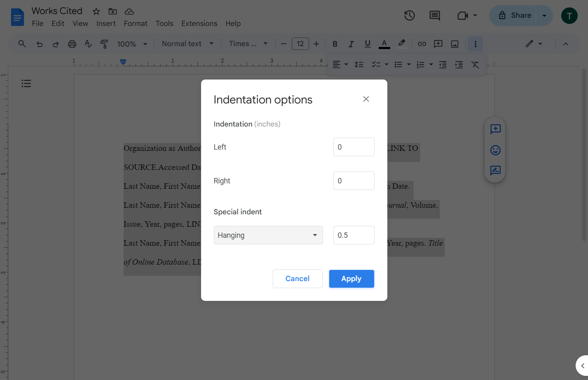Viewport: 588px width, 380px height.
Task: Open the bulleted list options arrow
Action: point(409,65)
